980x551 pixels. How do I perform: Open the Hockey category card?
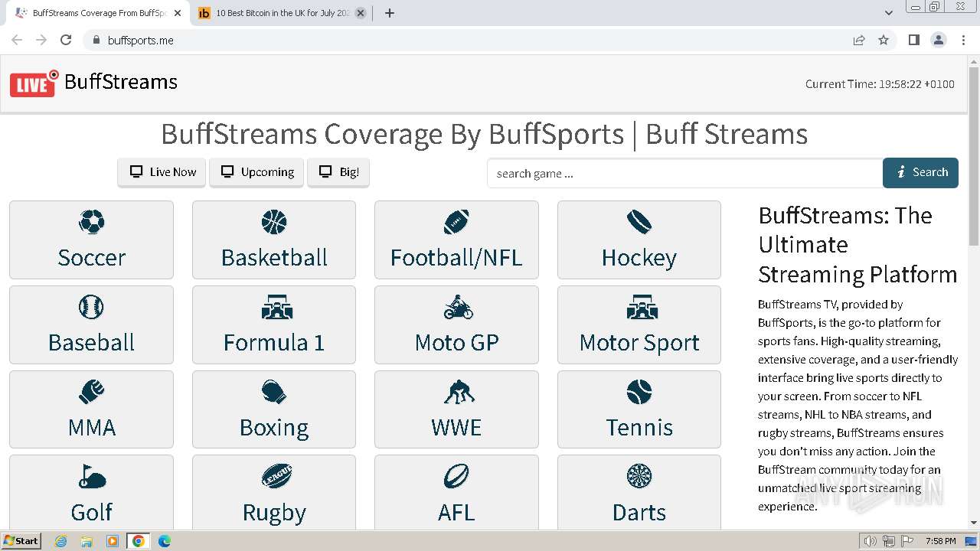click(639, 240)
